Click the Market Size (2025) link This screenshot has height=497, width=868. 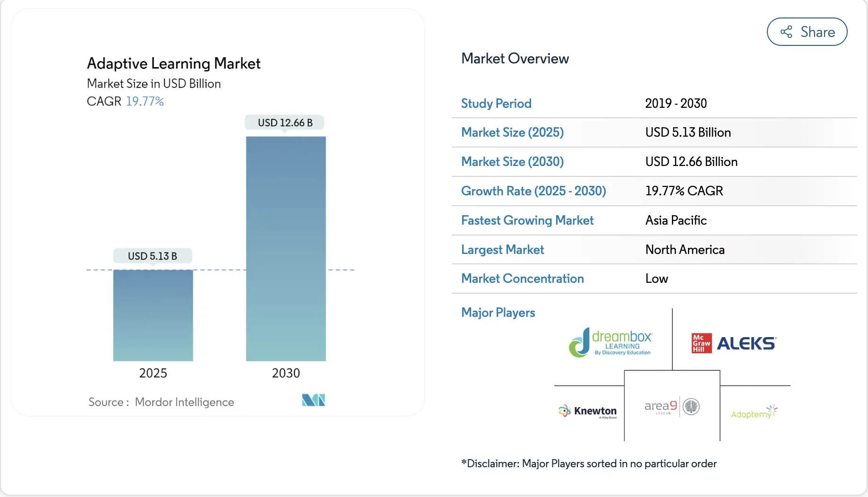tap(512, 132)
